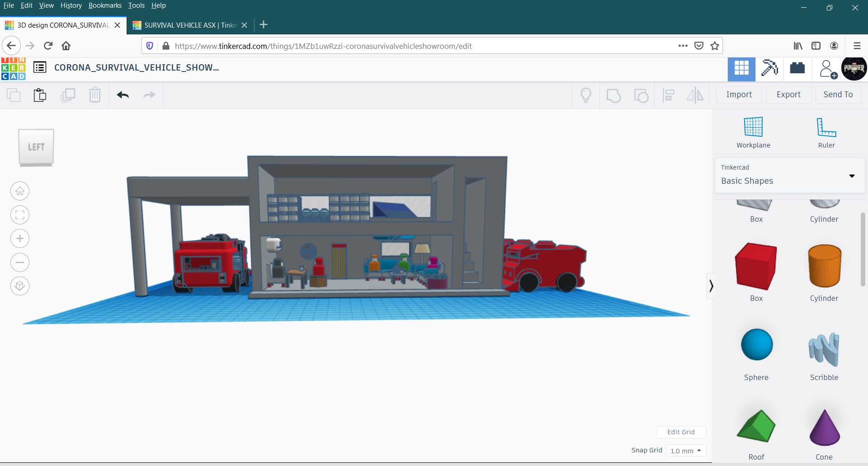Open the Blocks editor pickaxe icon
This screenshot has height=466, width=868.
tap(769, 69)
